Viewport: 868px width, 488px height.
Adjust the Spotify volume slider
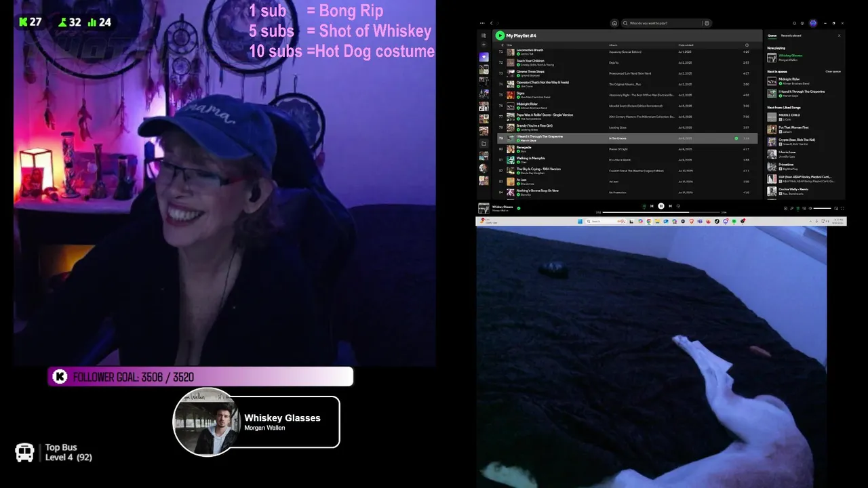pos(823,208)
